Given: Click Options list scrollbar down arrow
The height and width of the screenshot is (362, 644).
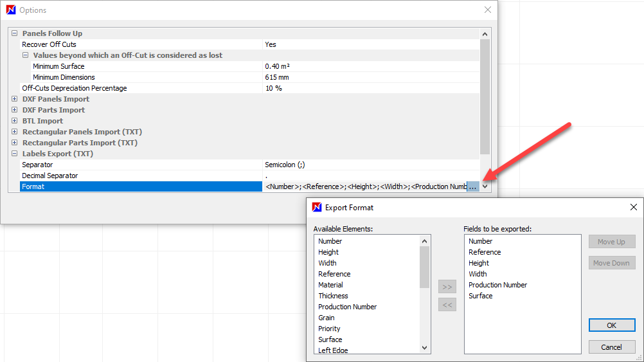Looking at the screenshot, I should point(485,186).
